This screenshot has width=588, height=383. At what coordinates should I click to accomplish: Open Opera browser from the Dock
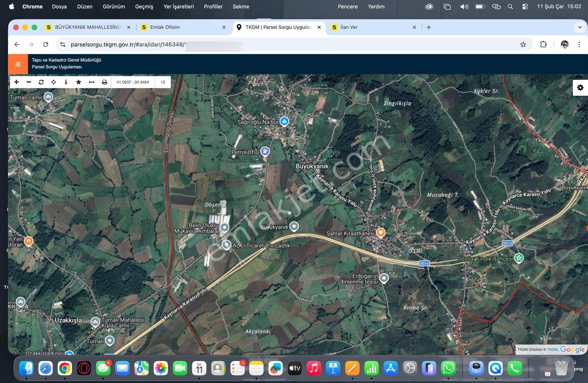(84, 368)
